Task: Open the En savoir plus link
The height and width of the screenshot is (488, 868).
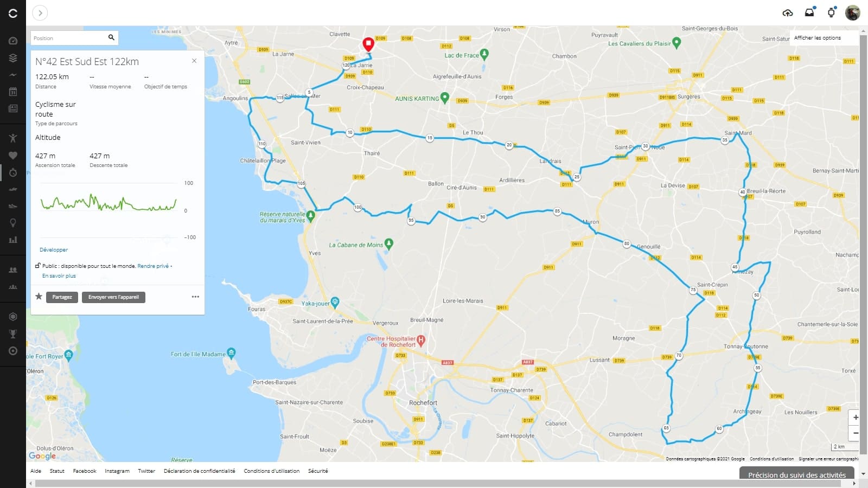Action: 59,276
